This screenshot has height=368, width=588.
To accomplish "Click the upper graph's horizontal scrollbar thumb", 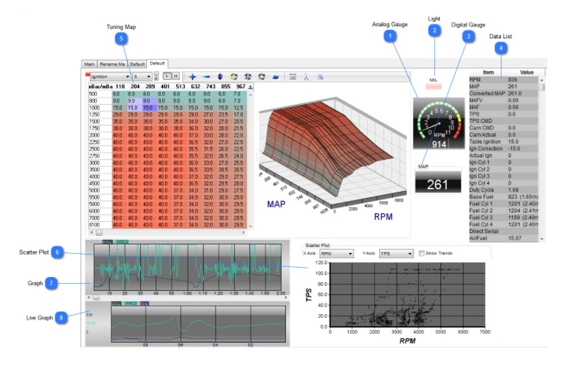I will tap(96, 297).
